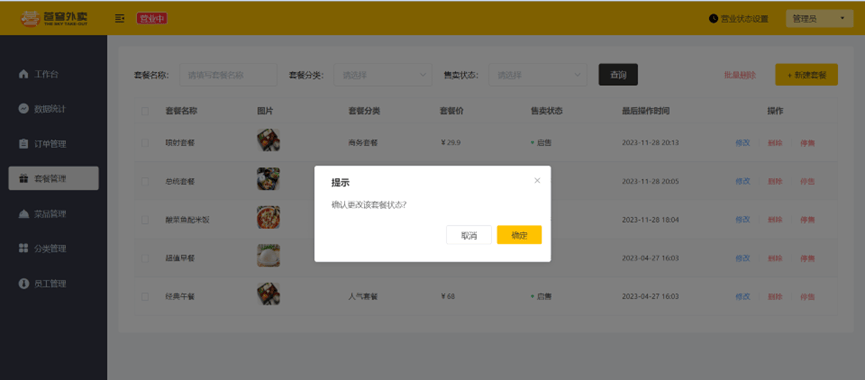Click the 酸菜鱼配米饭 name cell
This screenshot has height=380, width=865.
click(187, 220)
